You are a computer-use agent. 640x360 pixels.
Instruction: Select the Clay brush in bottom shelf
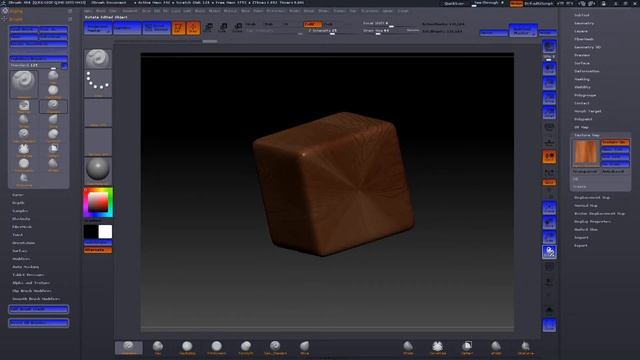point(158,348)
